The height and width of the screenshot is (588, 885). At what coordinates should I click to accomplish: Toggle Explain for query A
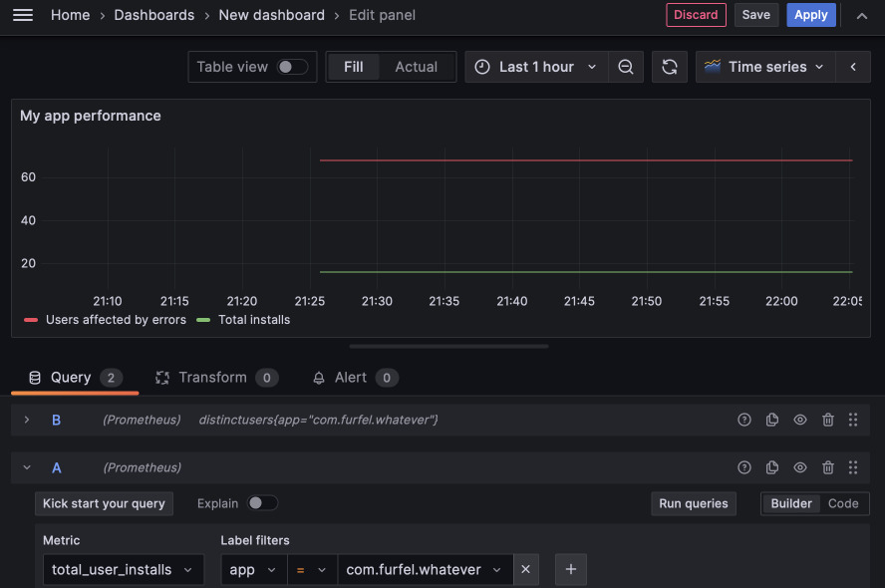point(261,503)
